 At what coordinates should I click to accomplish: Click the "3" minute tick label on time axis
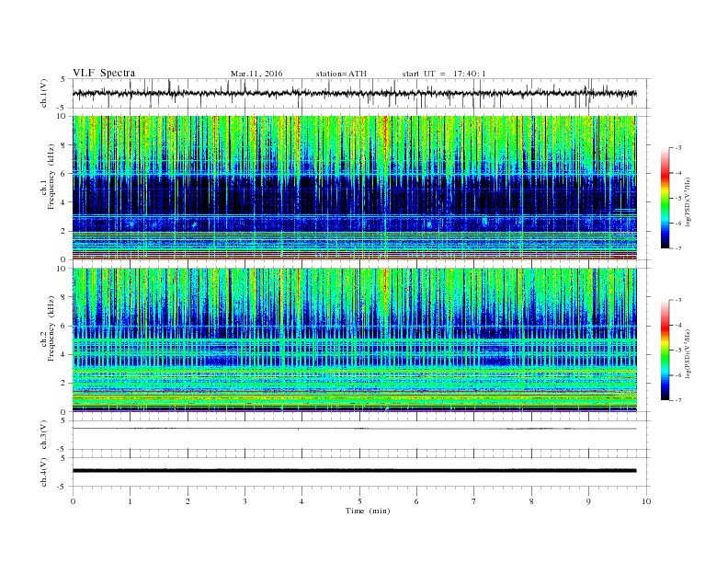245,501
